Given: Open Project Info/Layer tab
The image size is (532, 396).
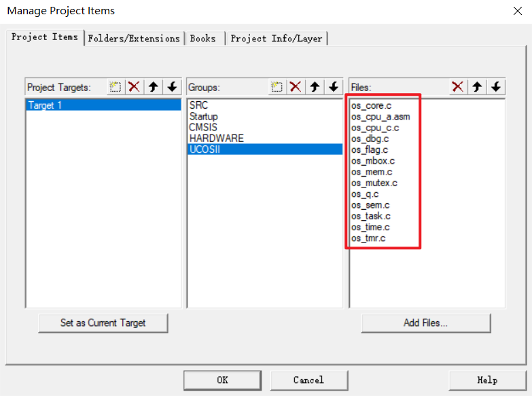Looking at the screenshot, I should [x=277, y=39].
